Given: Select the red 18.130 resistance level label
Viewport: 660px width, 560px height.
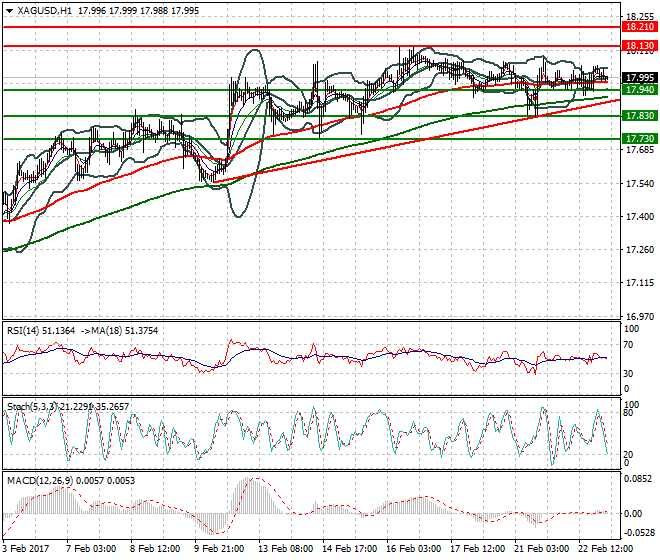Looking at the screenshot, I should (x=639, y=45).
